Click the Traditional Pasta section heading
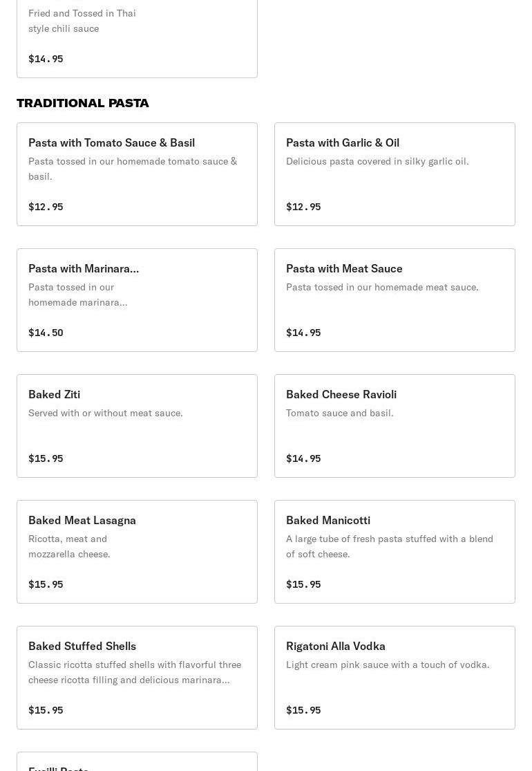The height and width of the screenshot is (771, 532). coord(83,103)
